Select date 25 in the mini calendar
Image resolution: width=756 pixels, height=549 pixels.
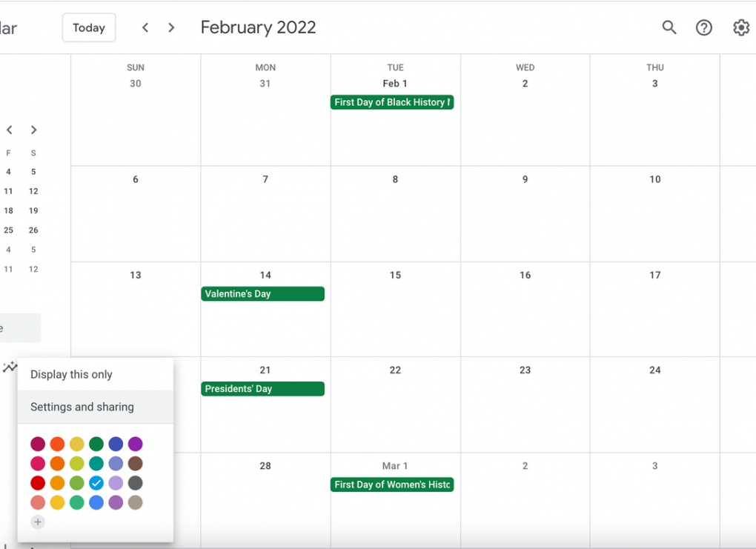[8, 230]
